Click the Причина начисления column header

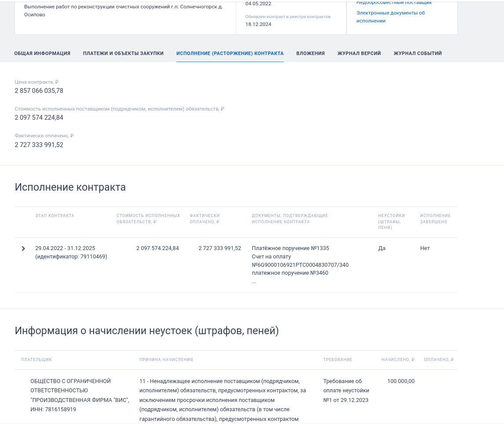tap(166, 359)
